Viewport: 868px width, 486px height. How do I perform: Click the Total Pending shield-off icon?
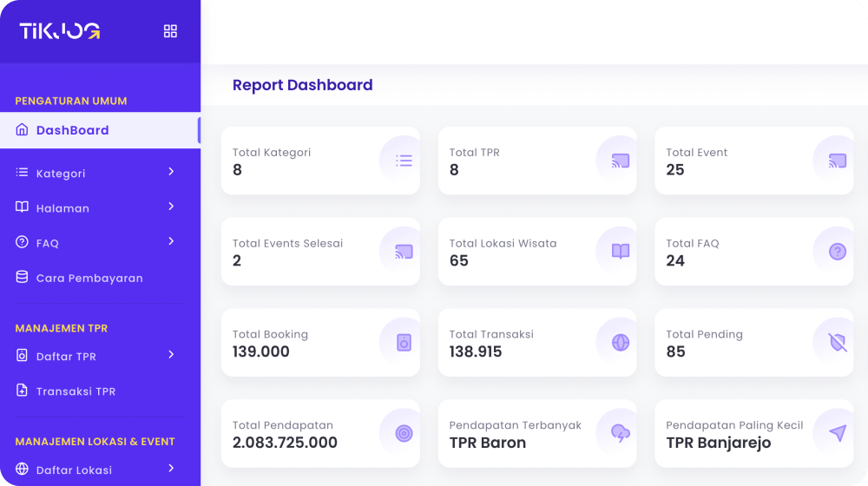838,343
